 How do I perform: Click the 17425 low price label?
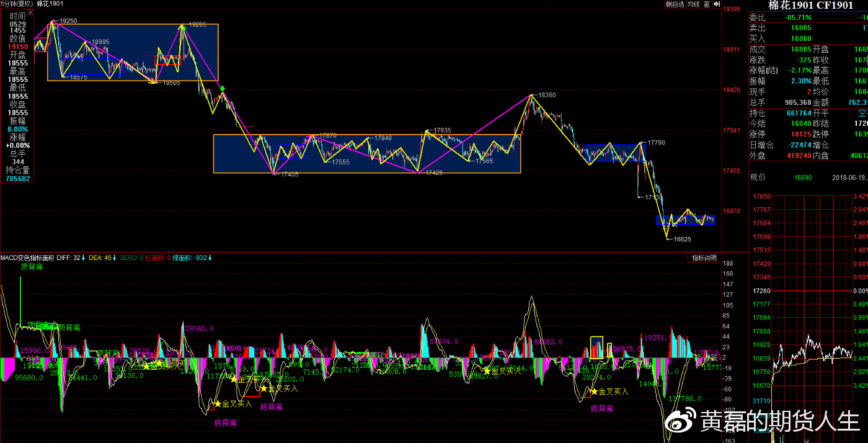tap(433, 173)
